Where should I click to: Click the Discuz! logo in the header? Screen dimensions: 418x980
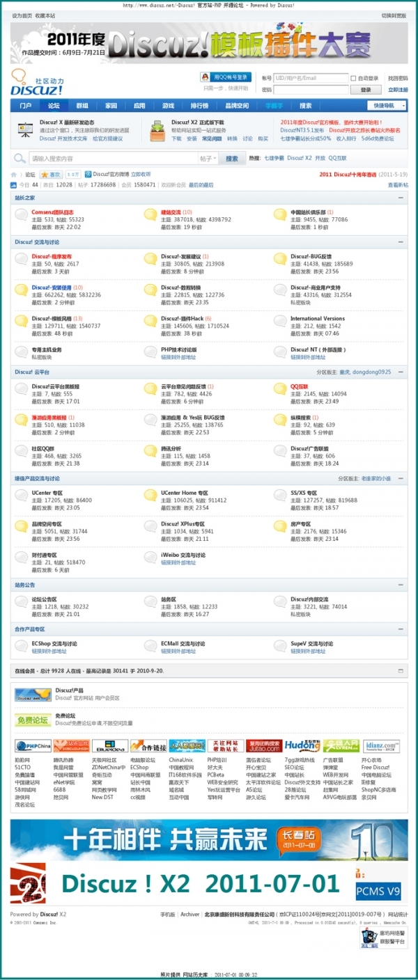tap(37, 82)
